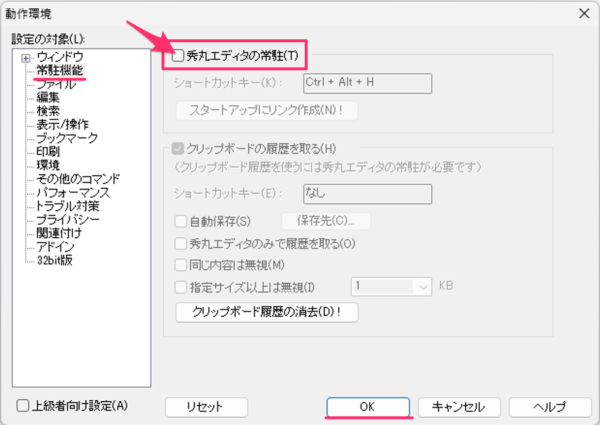Enable the 秀丸エディタの常駐 checkbox
600x425 pixels.
pos(180,56)
